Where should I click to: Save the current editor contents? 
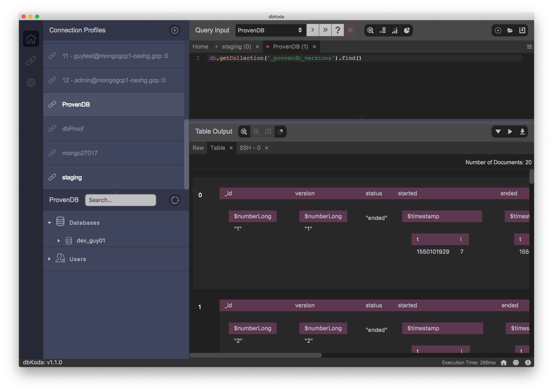pyautogui.click(x=522, y=30)
